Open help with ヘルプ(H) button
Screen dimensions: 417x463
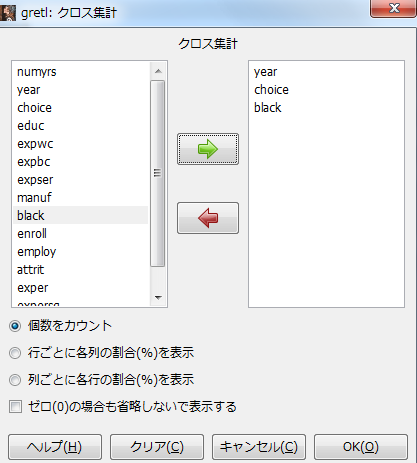click(55, 447)
